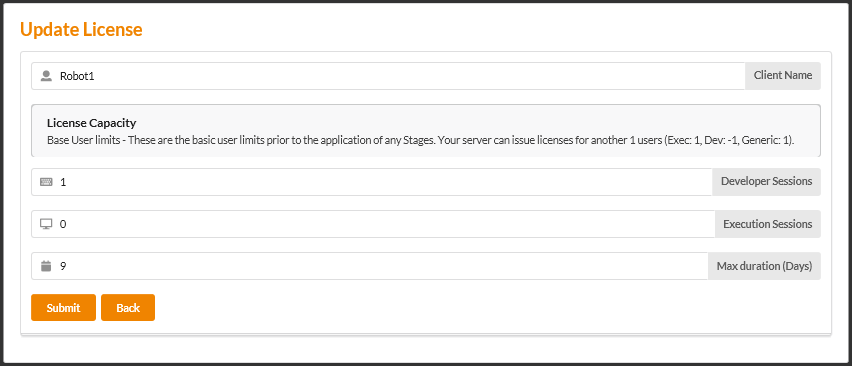Viewport: 852px width, 366px height.
Task: Click the keyboard icon for Developer Sessions
Action: point(46,182)
